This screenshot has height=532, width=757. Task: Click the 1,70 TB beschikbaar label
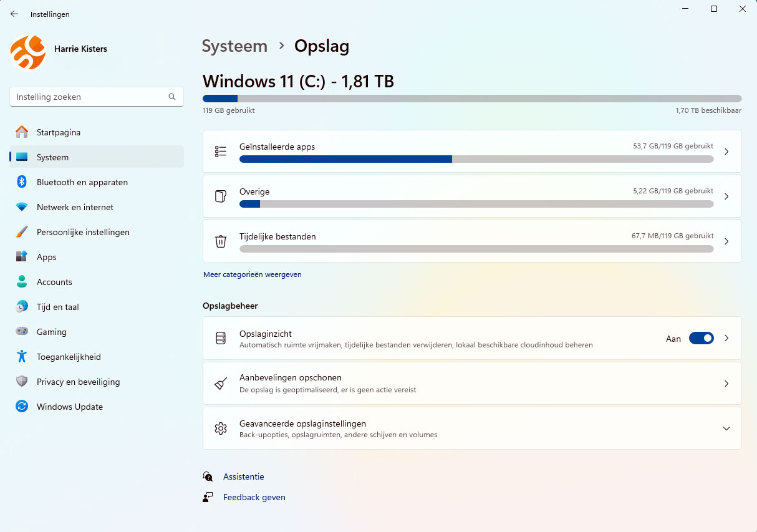[708, 110]
